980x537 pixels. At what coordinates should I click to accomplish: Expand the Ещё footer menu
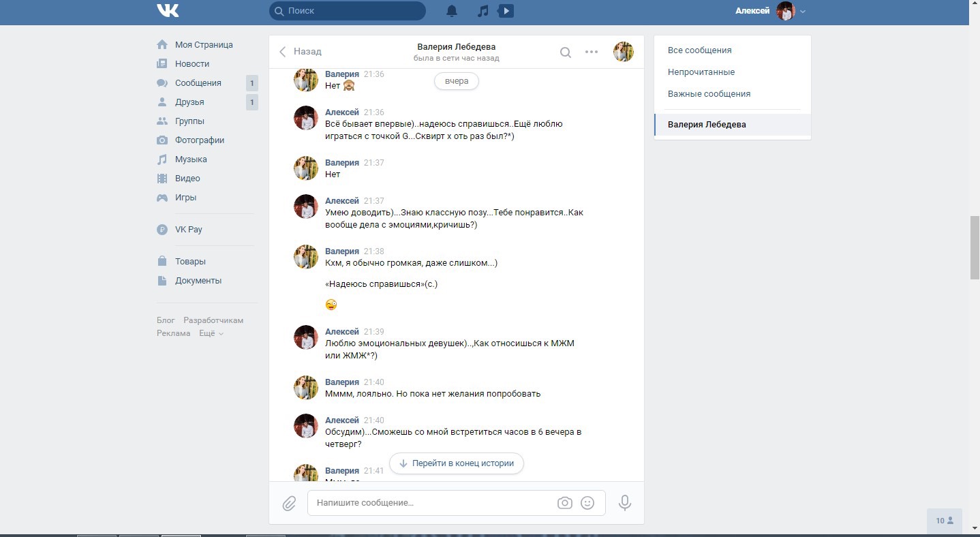[x=211, y=333]
